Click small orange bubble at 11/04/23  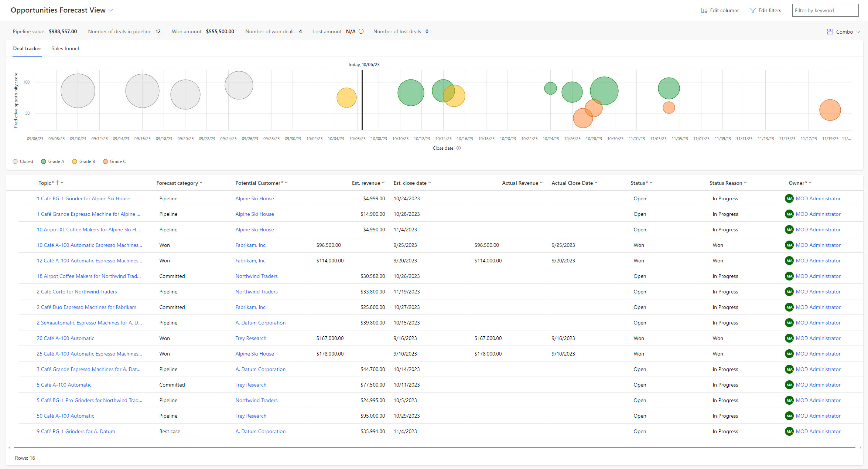(669, 108)
